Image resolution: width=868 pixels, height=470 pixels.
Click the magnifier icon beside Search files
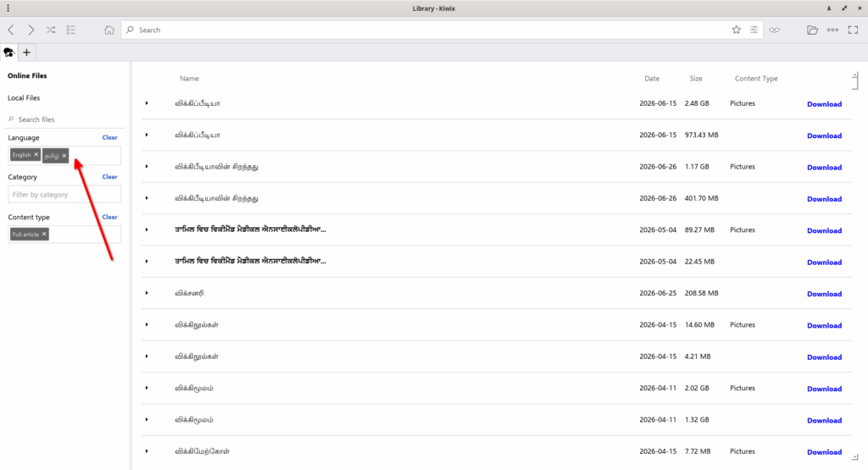pos(11,119)
